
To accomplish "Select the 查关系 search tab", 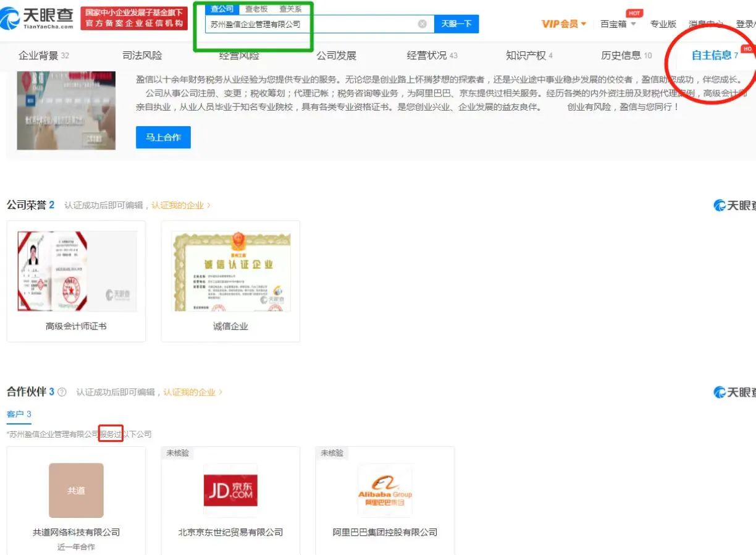I will [290, 9].
